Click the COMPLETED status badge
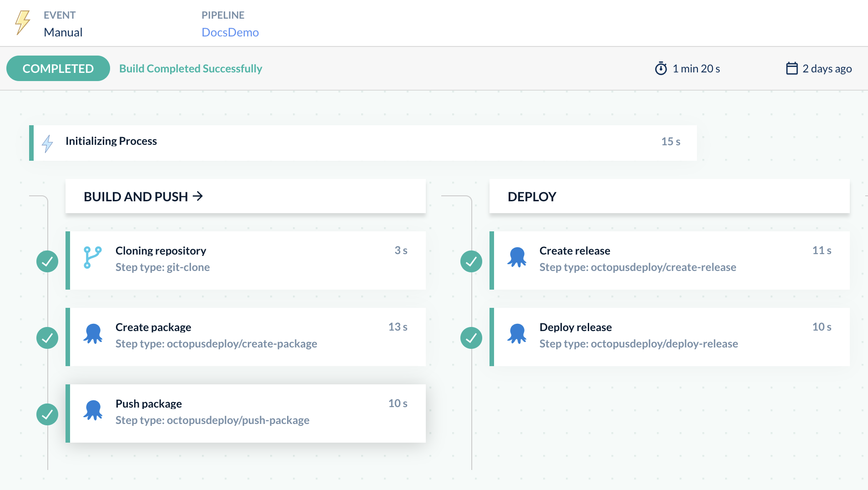Viewport: 868px width, 490px height. pyautogui.click(x=58, y=68)
